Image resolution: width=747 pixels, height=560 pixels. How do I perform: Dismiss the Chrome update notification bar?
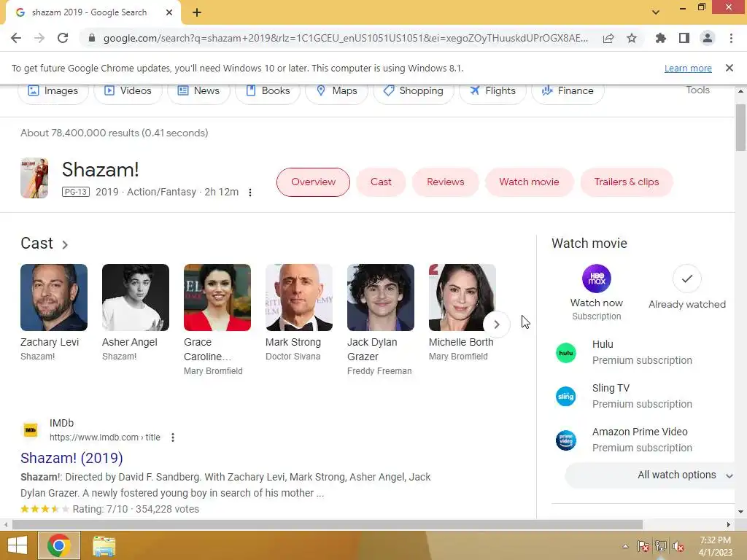click(729, 68)
